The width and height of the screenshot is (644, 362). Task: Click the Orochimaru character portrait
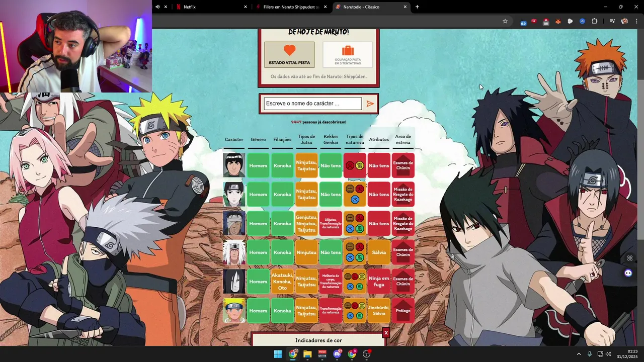click(x=234, y=282)
